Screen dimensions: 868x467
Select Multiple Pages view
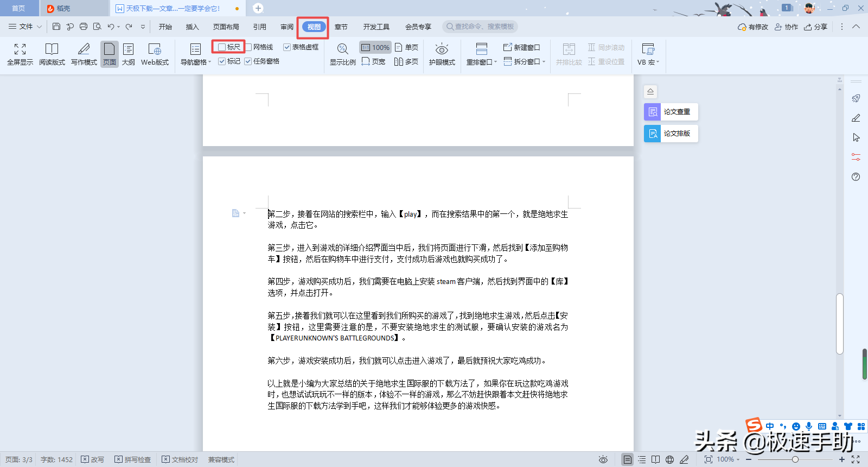406,61
